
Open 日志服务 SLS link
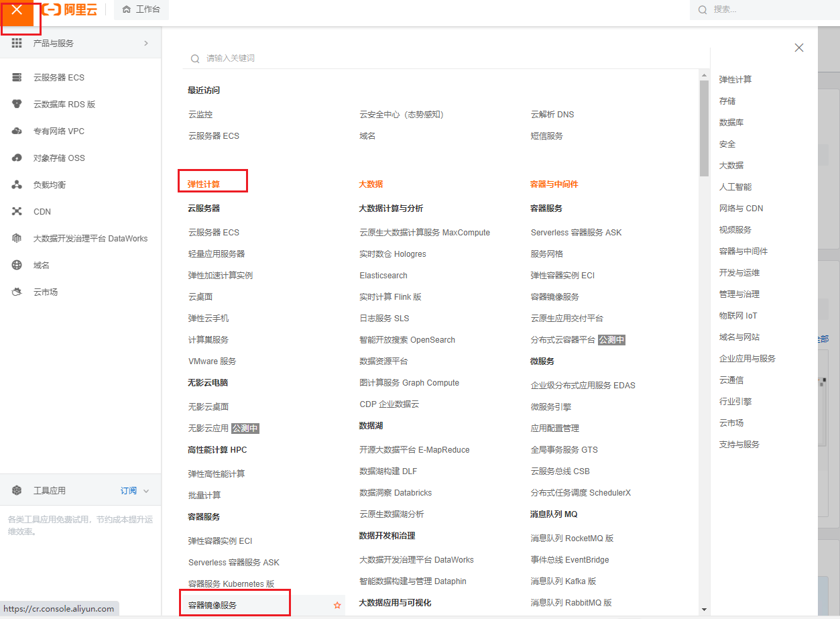(384, 318)
